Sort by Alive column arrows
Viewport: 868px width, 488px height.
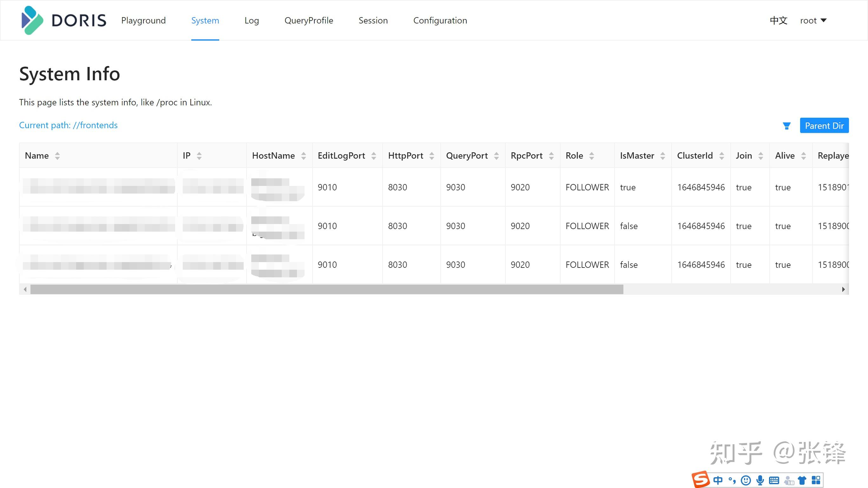[x=803, y=156]
